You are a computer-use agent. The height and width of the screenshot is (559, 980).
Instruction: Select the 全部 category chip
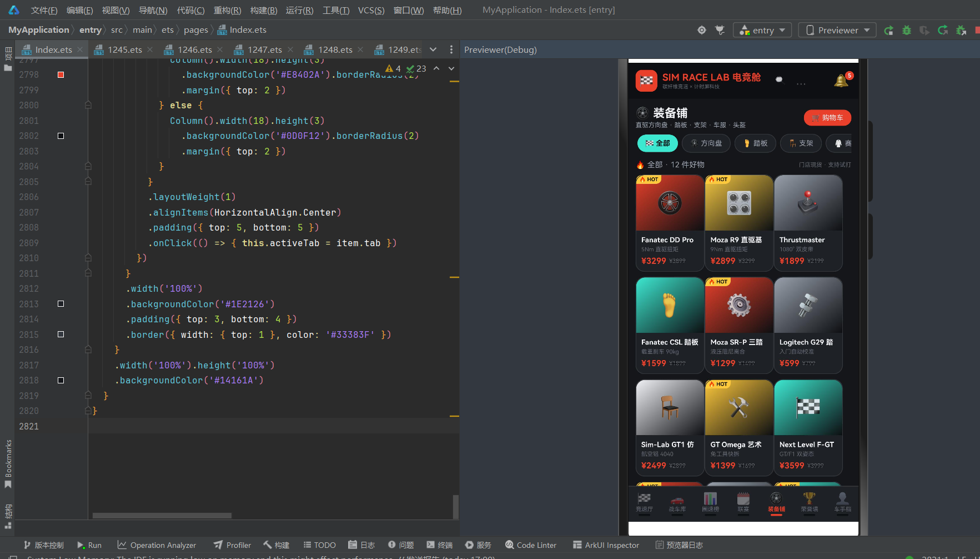click(x=658, y=143)
